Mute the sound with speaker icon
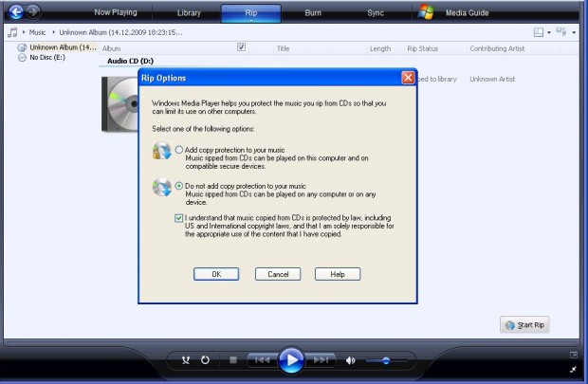The image size is (588, 384). 350,360
